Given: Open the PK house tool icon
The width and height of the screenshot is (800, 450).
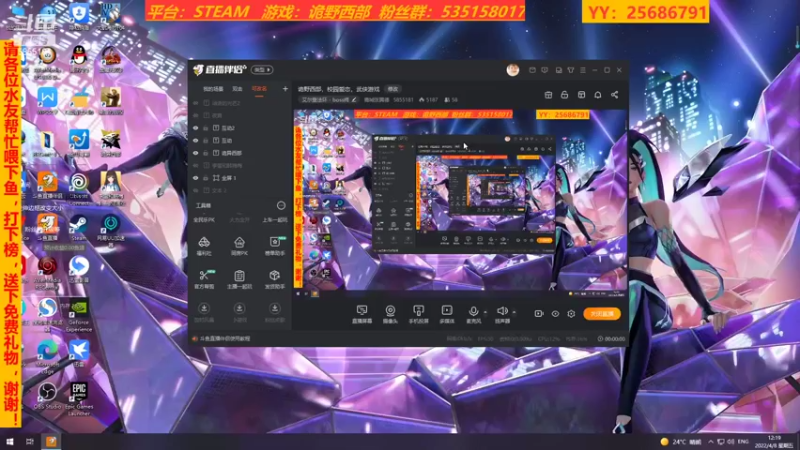Looking at the screenshot, I should 239,242.
